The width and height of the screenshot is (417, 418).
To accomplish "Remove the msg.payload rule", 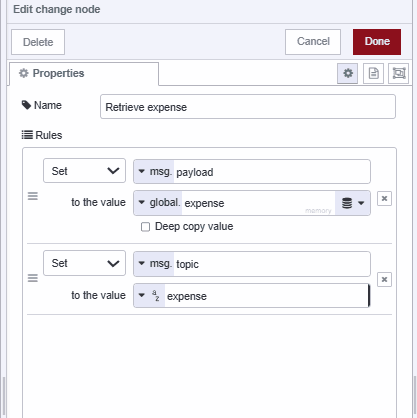I will (384, 199).
